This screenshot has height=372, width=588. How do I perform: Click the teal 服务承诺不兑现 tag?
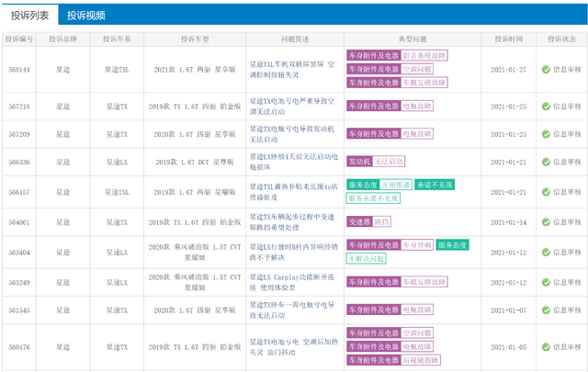pos(373,198)
